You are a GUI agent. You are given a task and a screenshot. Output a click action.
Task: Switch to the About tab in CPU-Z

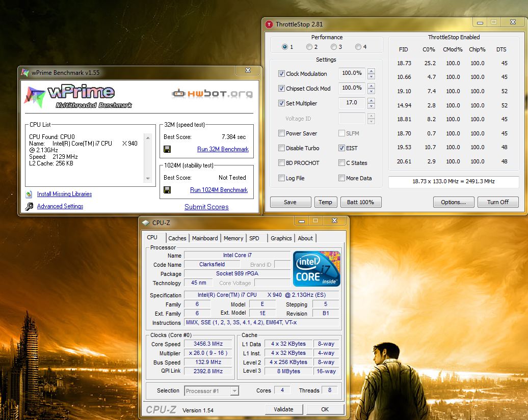(x=305, y=238)
